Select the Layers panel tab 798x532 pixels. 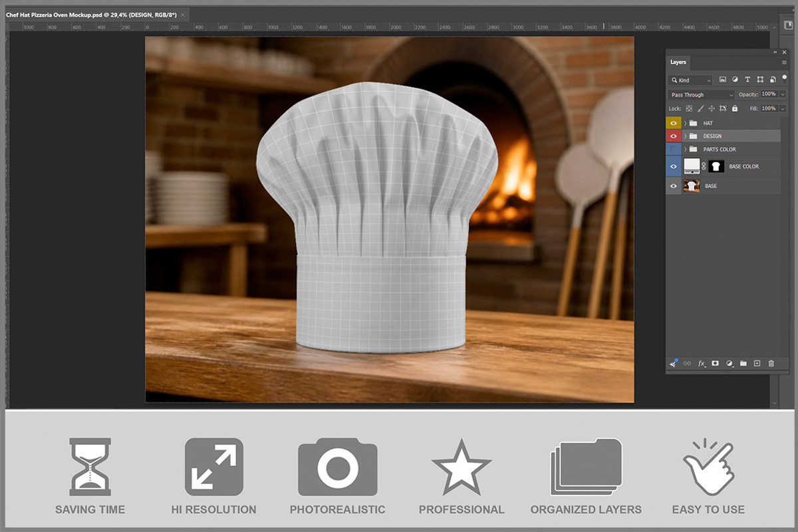tap(678, 62)
